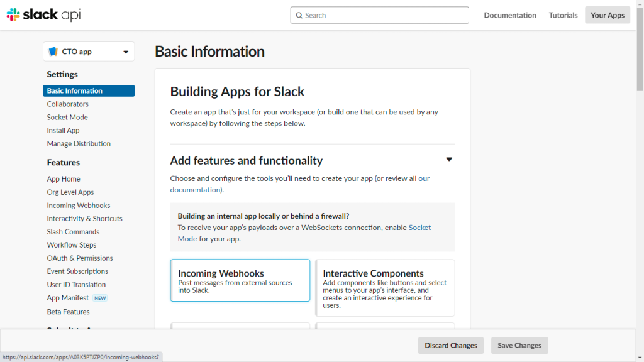Open Documentation in top navigation
The image size is (644, 362).
(x=509, y=15)
